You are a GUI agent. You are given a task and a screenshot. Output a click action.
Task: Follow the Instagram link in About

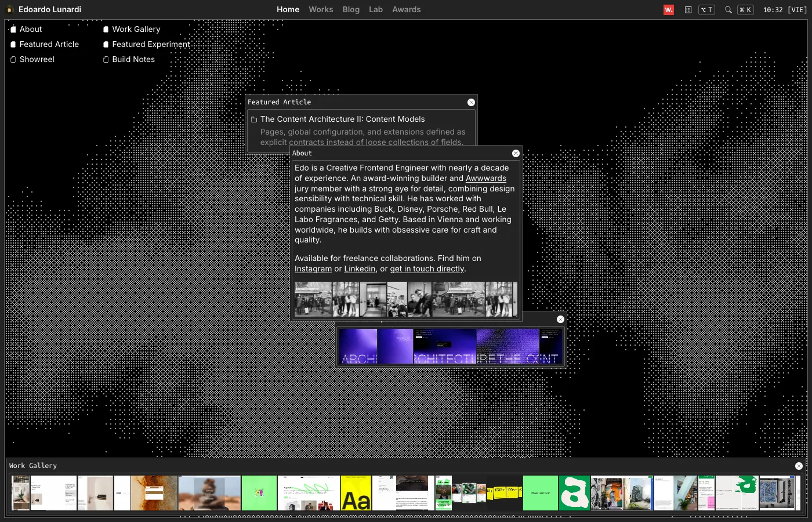click(x=313, y=269)
